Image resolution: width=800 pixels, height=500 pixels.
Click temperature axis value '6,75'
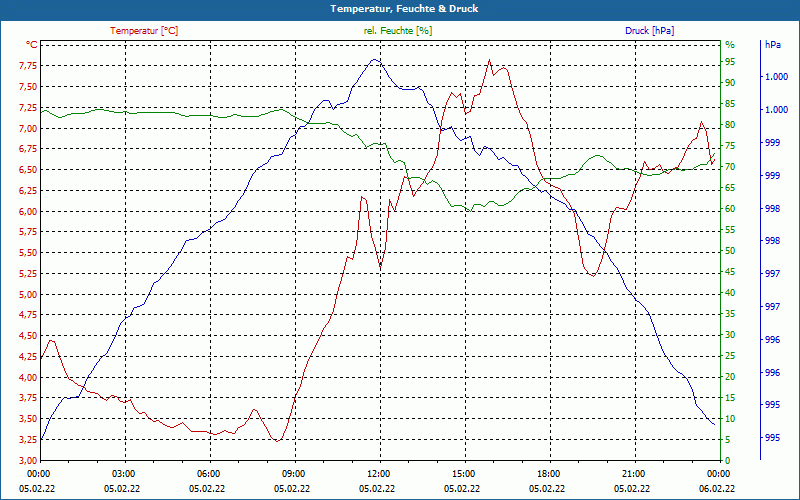[x=28, y=148]
